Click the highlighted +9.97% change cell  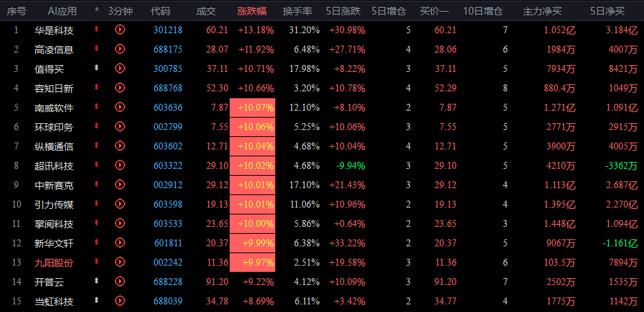pyautogui.click(x=252, y=262)
